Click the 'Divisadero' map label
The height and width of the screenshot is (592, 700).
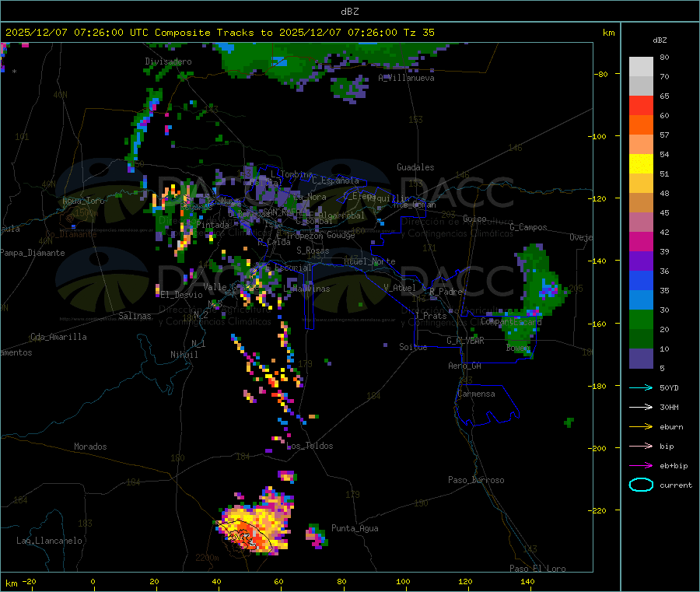pyautogui.click(x=168, y=61)
